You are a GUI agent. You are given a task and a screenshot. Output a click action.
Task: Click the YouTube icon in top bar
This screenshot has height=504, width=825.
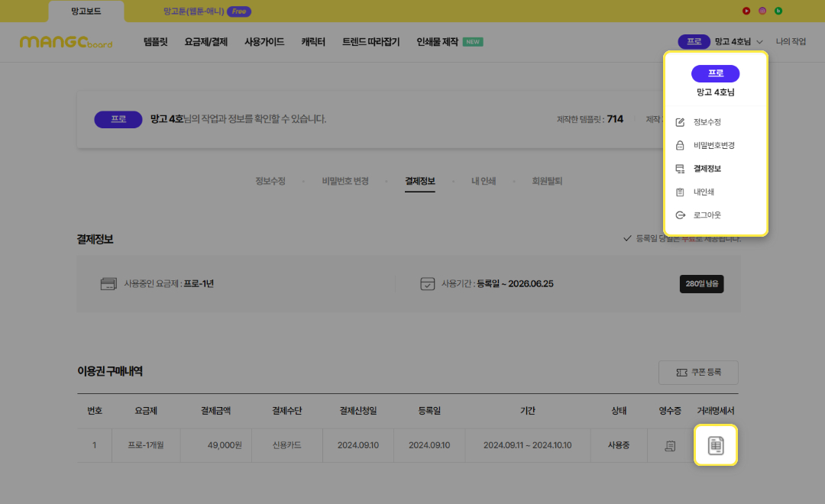point(746,11)
